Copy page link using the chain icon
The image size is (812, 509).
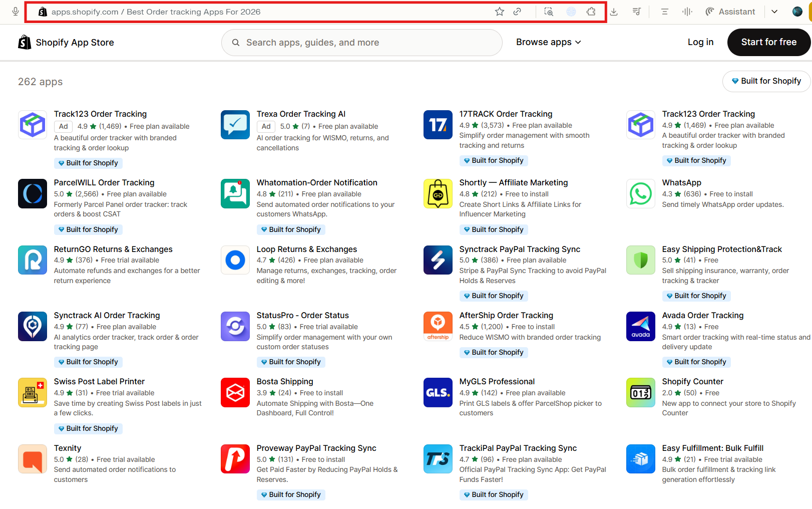517,12
